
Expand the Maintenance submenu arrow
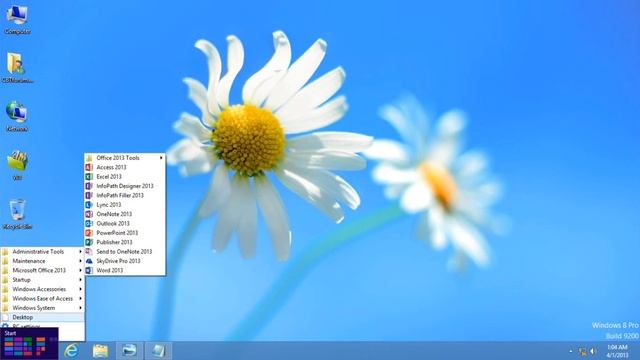(80, 261)
